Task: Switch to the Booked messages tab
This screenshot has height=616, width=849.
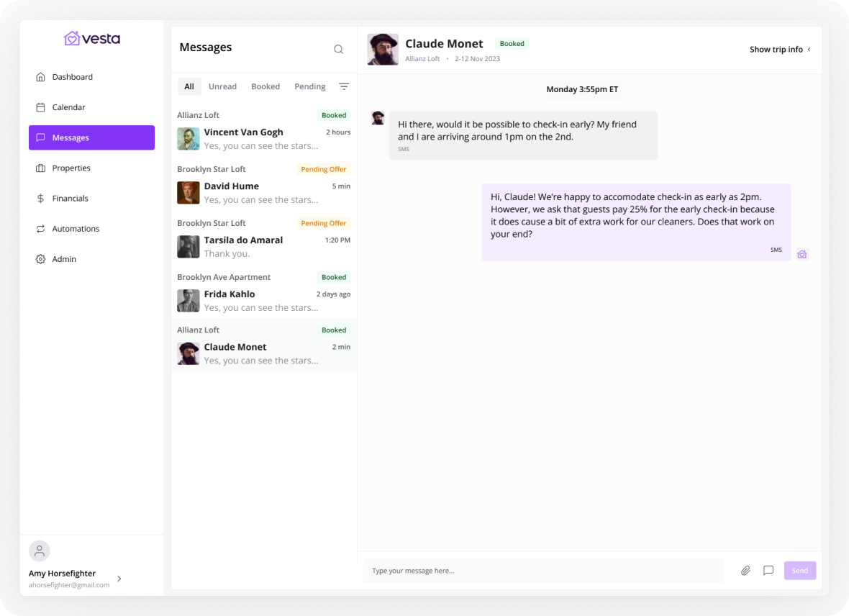Action: click(x=265, y=86)
